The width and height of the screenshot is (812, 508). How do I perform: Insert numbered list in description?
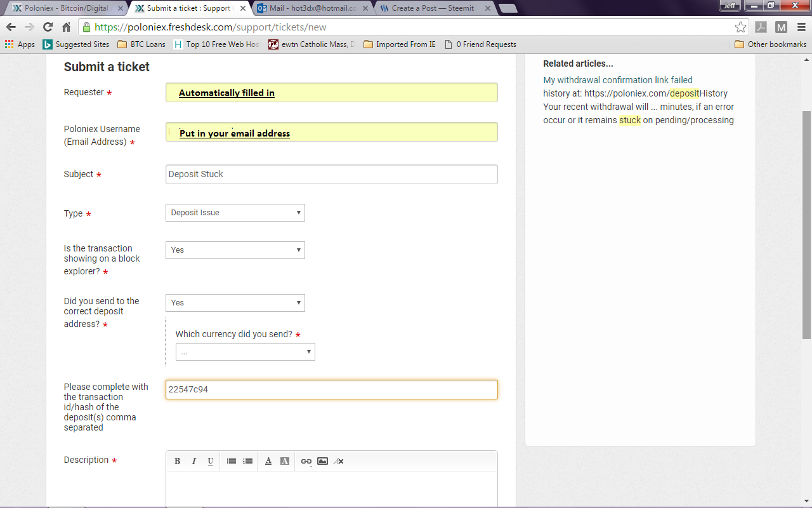[x=248, y=461]
